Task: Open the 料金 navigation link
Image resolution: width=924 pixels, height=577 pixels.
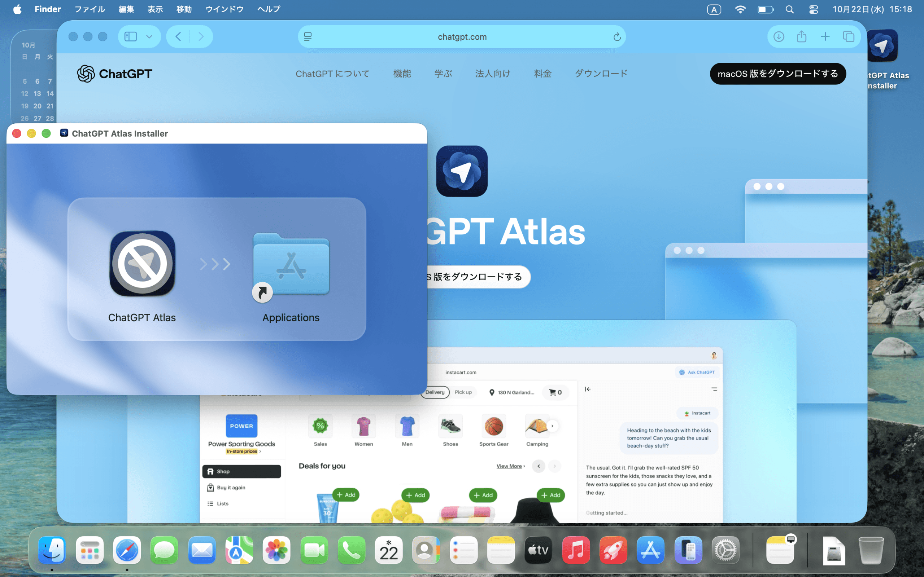Action: pyautogui.click(x=542, y=74)
